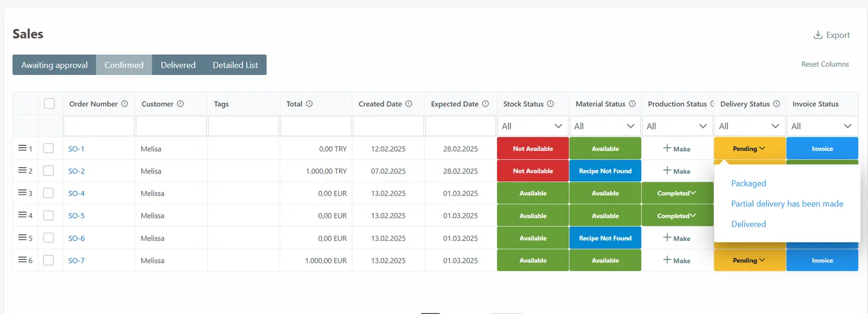This screenshot has height=314, width=868.
Task: Open the Invoice Status filter dropdown
Action: pyautogui.click(x=822, y=126)
